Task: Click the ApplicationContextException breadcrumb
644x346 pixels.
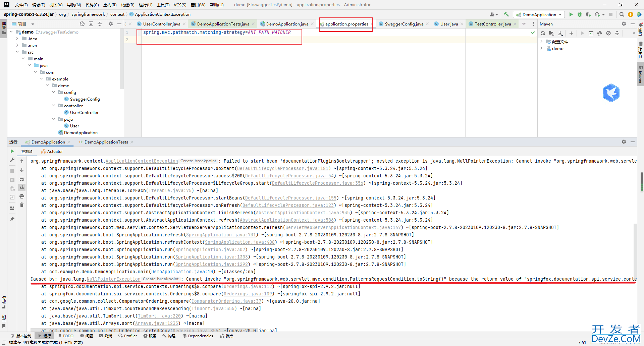Action: (163, 14)
